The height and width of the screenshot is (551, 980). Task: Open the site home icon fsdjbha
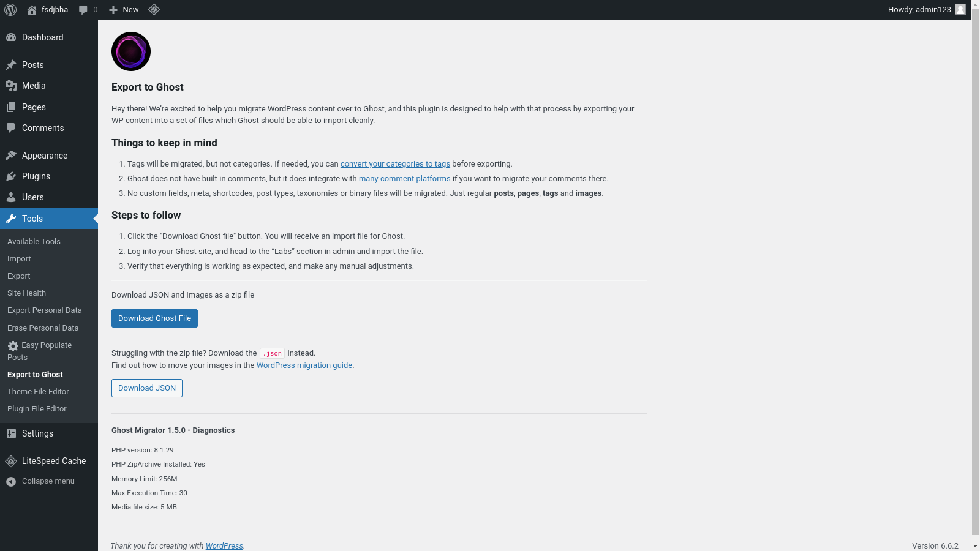click(32, 10)
